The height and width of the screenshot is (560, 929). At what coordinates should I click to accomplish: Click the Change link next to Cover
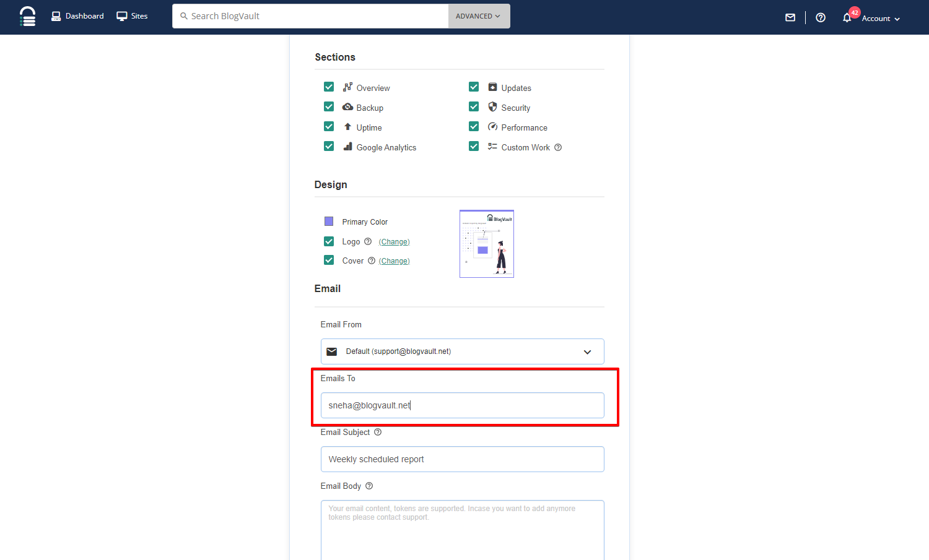pos(395,261)
